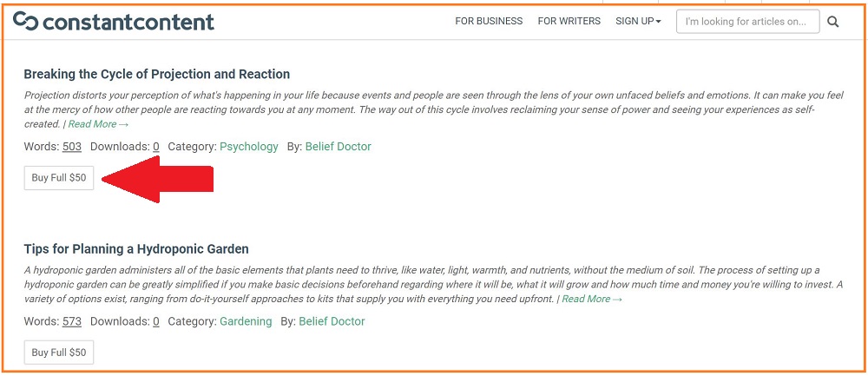View Belief Doctor profile on second article
This screenshot has width=868, height=376.
click(x=332, y=321)
